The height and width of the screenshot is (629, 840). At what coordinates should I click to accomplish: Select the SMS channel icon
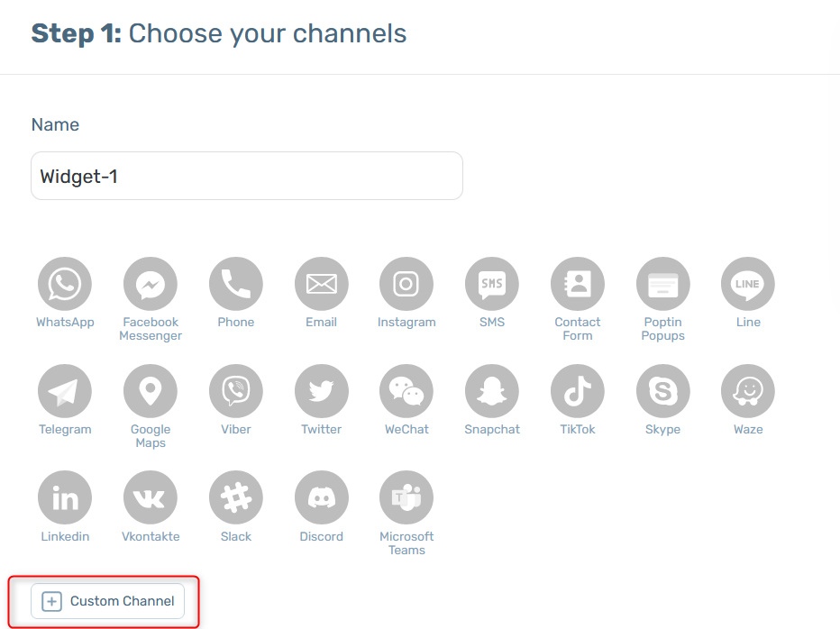point(492,284)
